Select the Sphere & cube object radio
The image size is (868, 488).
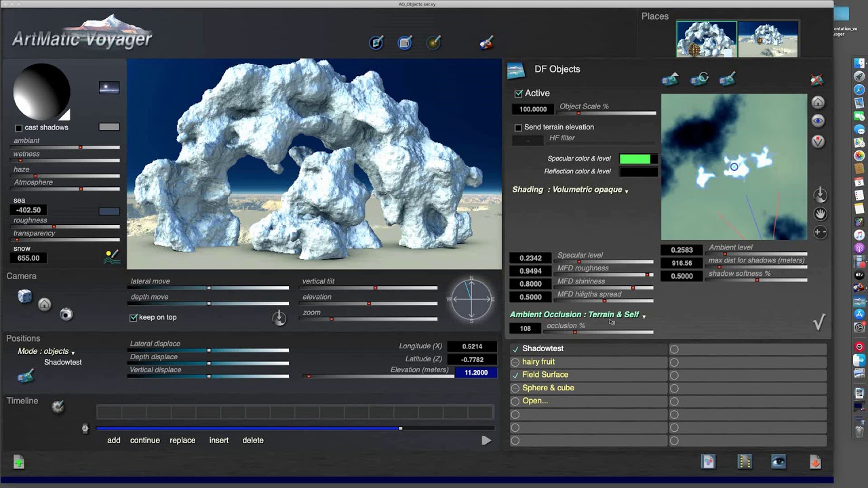(515, 388)
